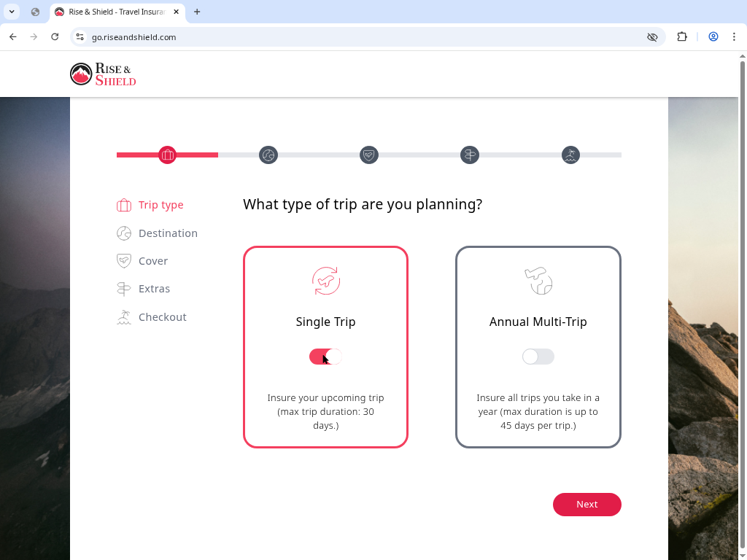Viewport: 747px width, 560px height.
Task: Enable the Annual Multi-Trip toggle
Action: point(538,357)
